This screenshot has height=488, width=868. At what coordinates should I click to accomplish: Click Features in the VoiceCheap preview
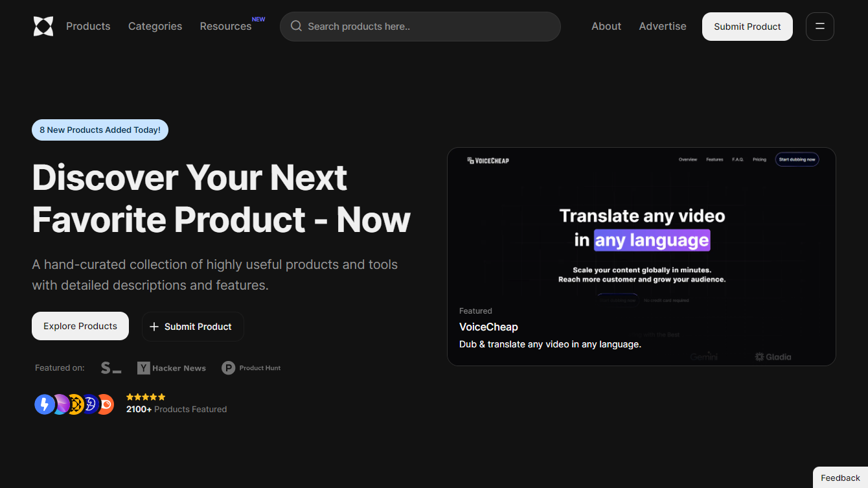click(x=714, y=159)
